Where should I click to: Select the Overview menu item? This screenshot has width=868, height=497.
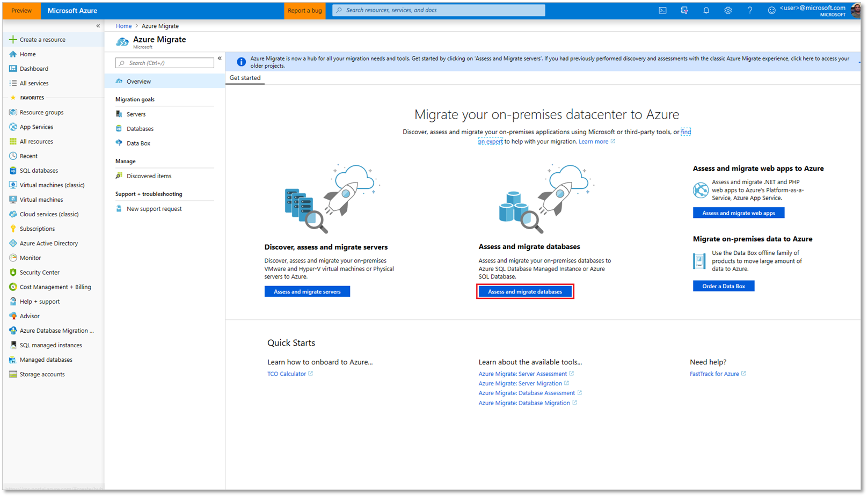click(x=165, y=82)
